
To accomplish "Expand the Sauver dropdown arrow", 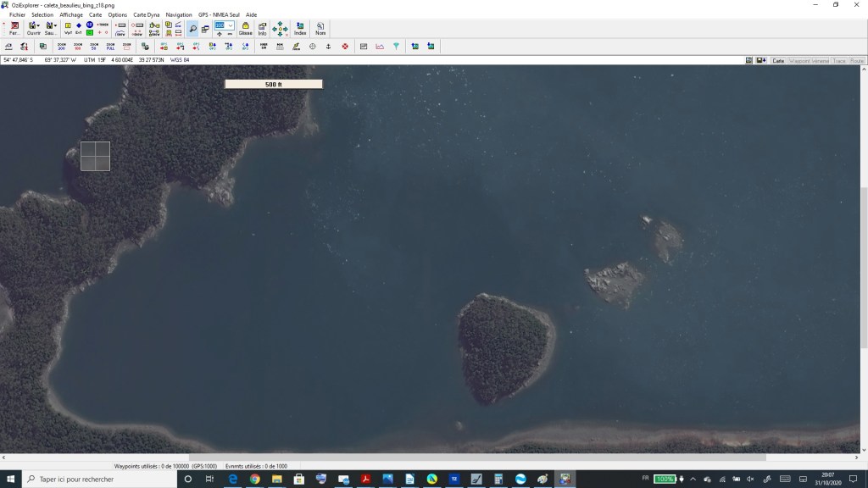I will 56,25.
